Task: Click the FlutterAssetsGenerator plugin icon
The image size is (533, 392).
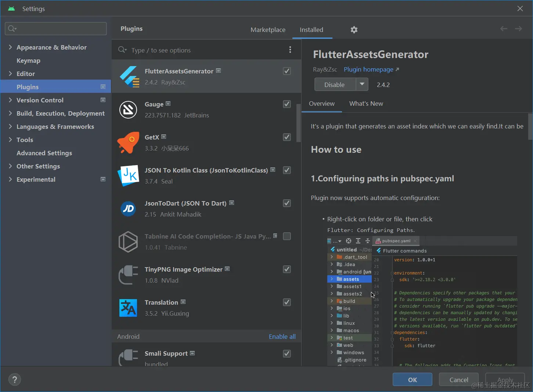Action: [129, 76]
